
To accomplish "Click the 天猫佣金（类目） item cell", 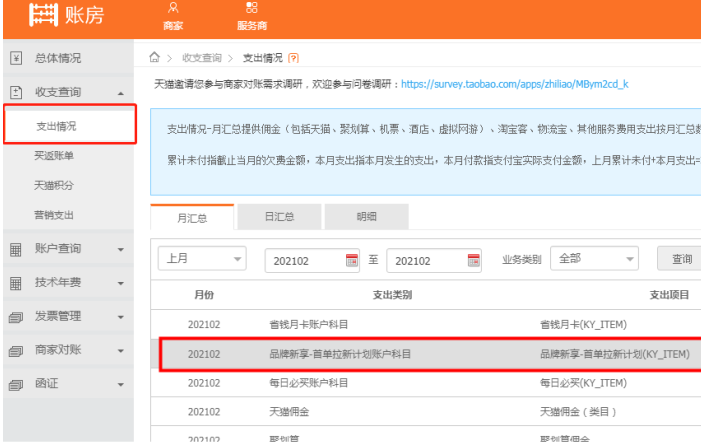I will [x=578, y=412].
